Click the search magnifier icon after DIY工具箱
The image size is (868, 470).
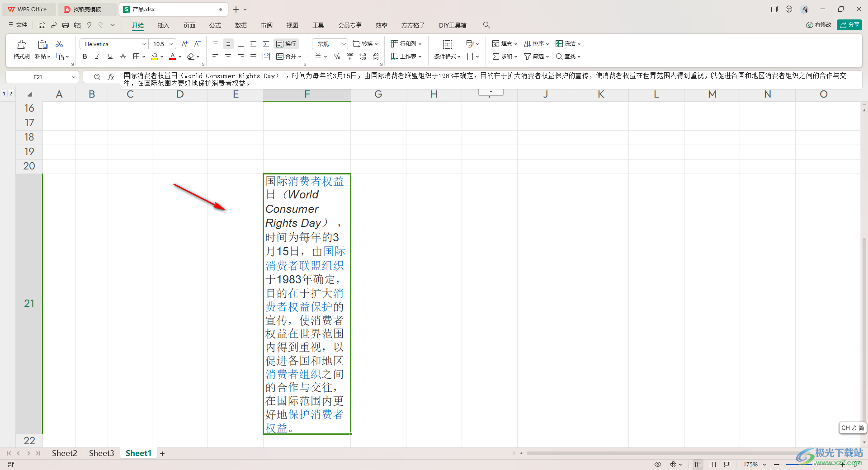click(486, 25)
